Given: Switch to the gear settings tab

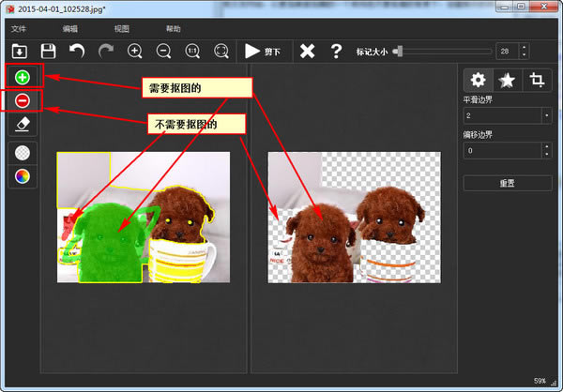Looking at the screenshot, I should (x=478, y=80).
